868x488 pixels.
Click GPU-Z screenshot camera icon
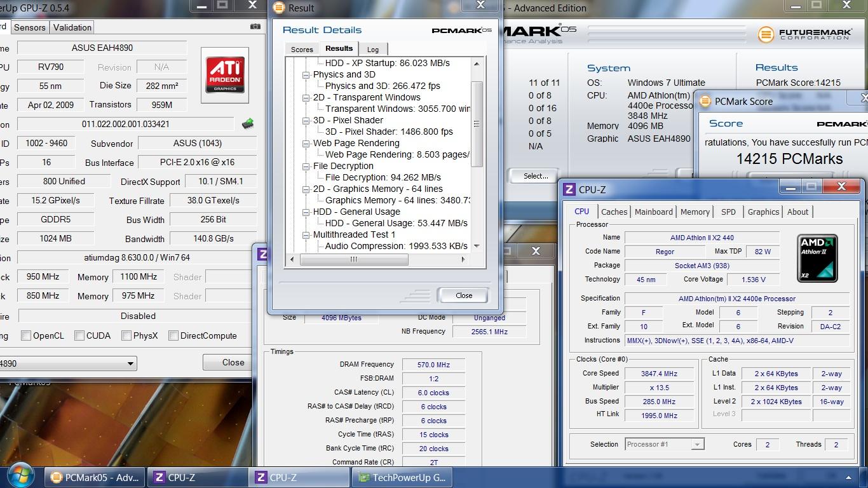coord(255,27)
